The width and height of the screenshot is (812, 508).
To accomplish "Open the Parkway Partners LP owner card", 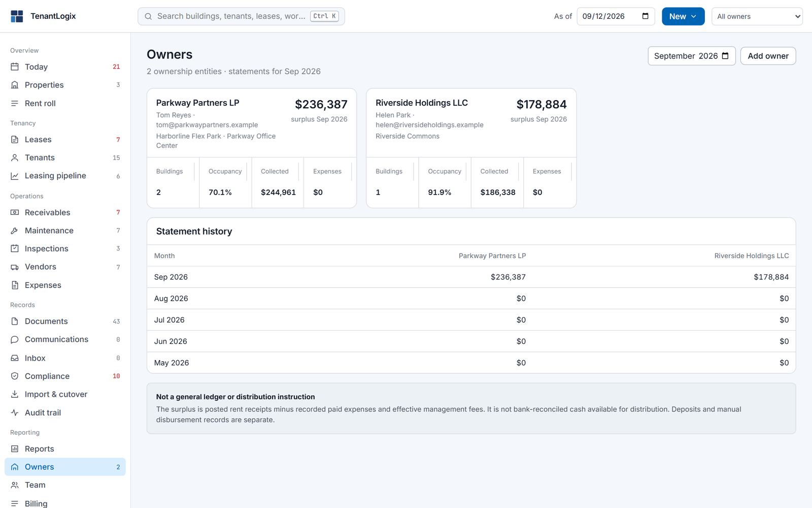I will click(x=252, y=148).
